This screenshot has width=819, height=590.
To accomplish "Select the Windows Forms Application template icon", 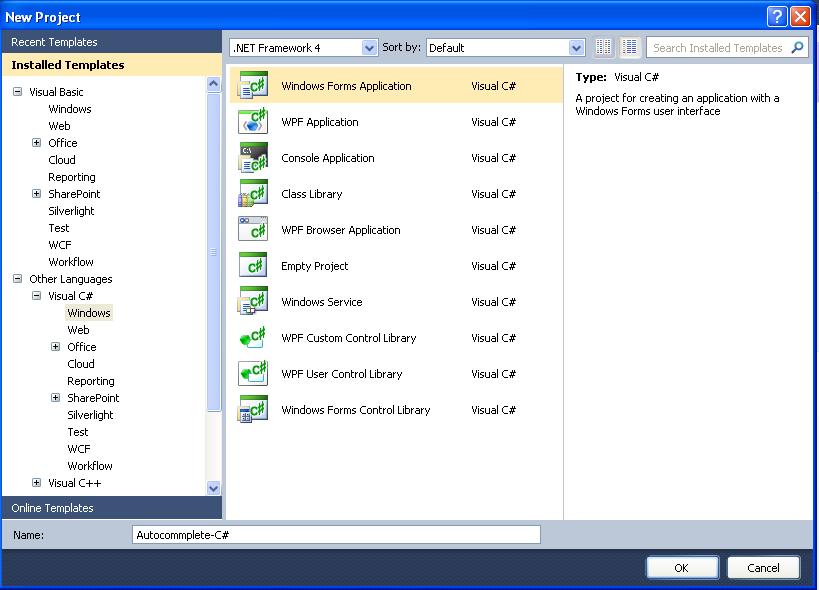I will pos(253,85).
